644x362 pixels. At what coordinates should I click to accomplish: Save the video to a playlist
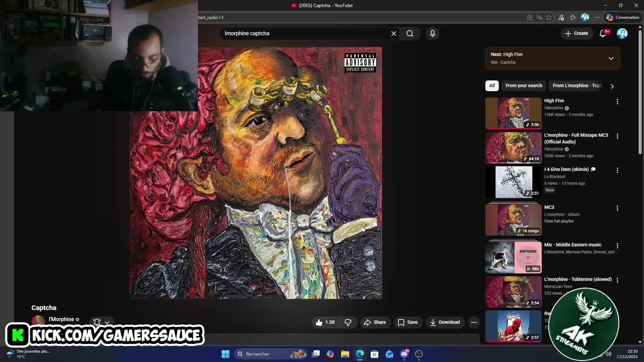[x=408, y=322]
